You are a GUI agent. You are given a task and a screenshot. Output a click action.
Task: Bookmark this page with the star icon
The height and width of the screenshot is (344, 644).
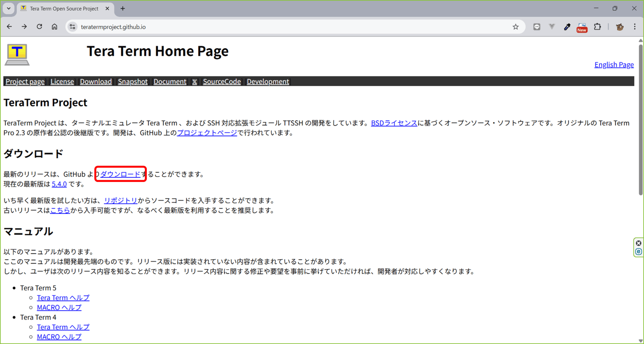click(x=516, y=27)
